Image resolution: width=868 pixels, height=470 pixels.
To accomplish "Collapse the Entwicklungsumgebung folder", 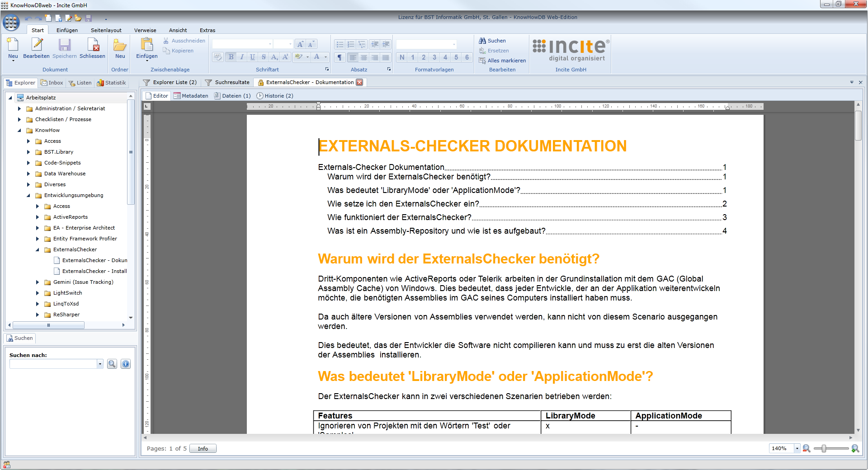I will 28,195.
